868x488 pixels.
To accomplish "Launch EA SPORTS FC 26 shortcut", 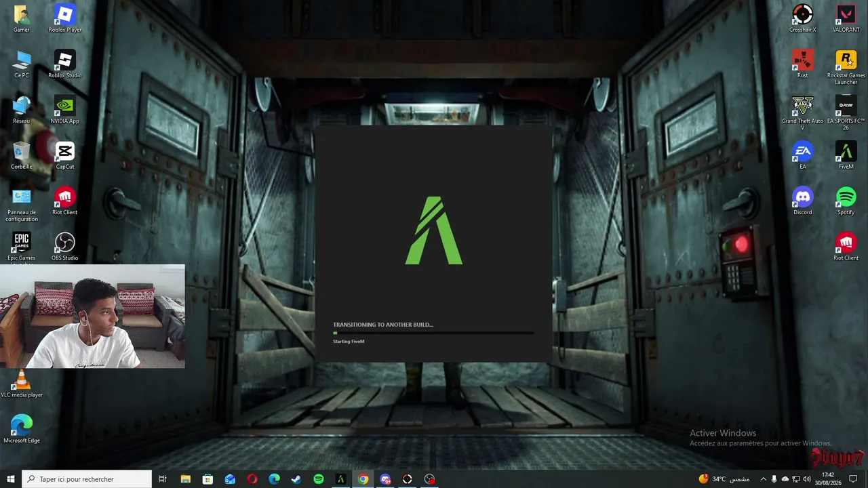I will (x=846, y=113).
